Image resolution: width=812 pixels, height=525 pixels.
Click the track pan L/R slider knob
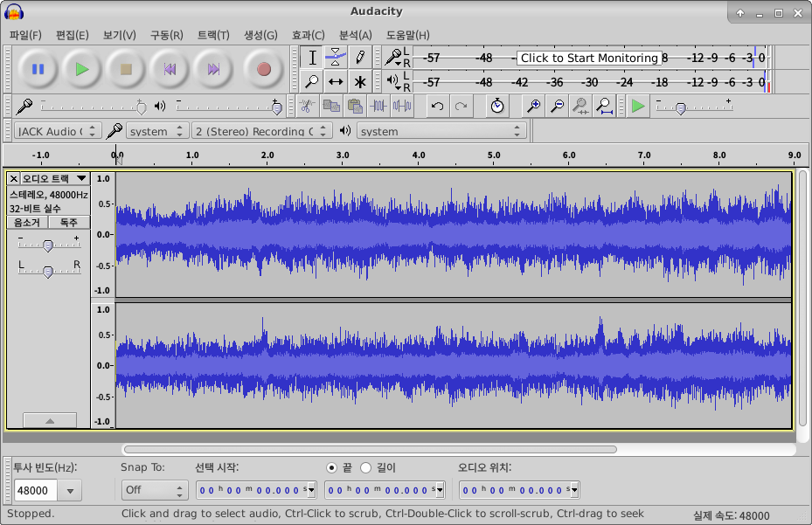click(48, 272)
